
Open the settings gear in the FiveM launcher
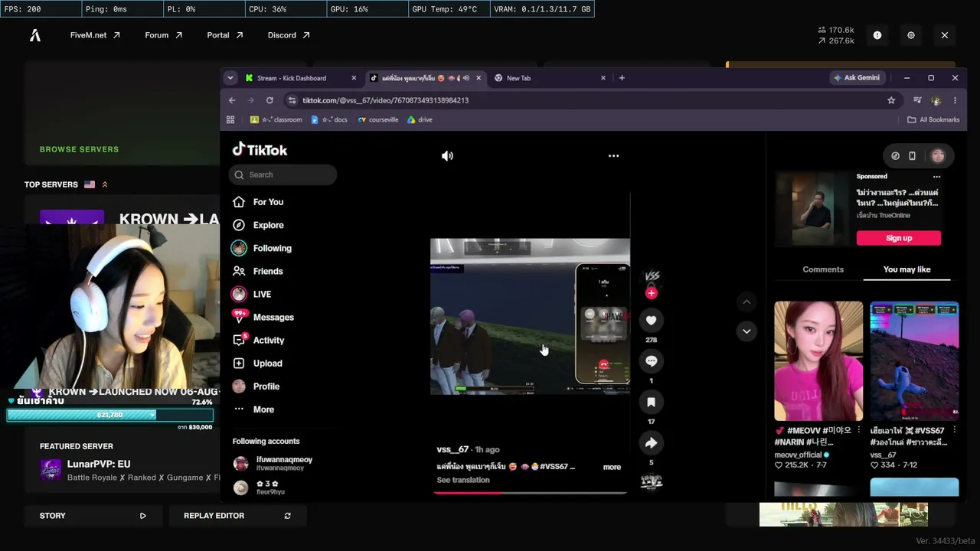click(x=911, y=35)
